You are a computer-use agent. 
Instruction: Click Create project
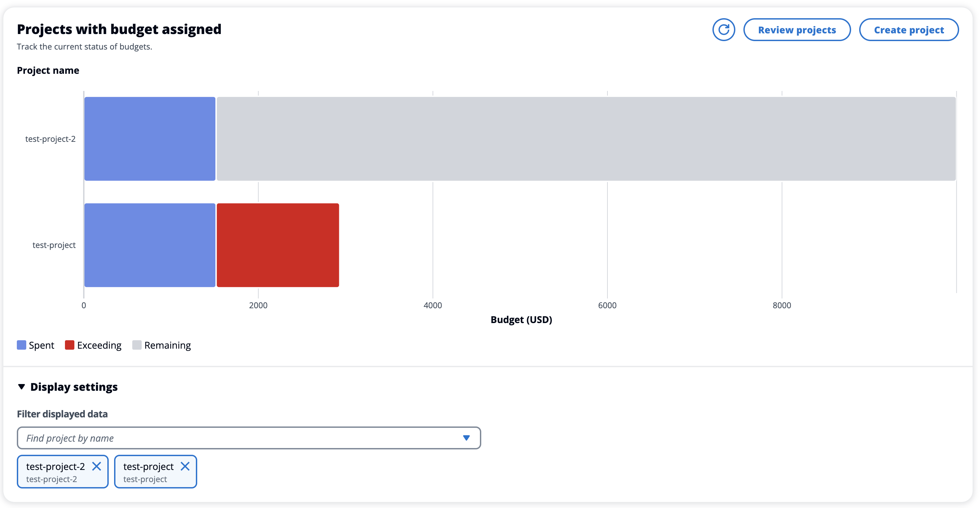click(x=909, y=29)
